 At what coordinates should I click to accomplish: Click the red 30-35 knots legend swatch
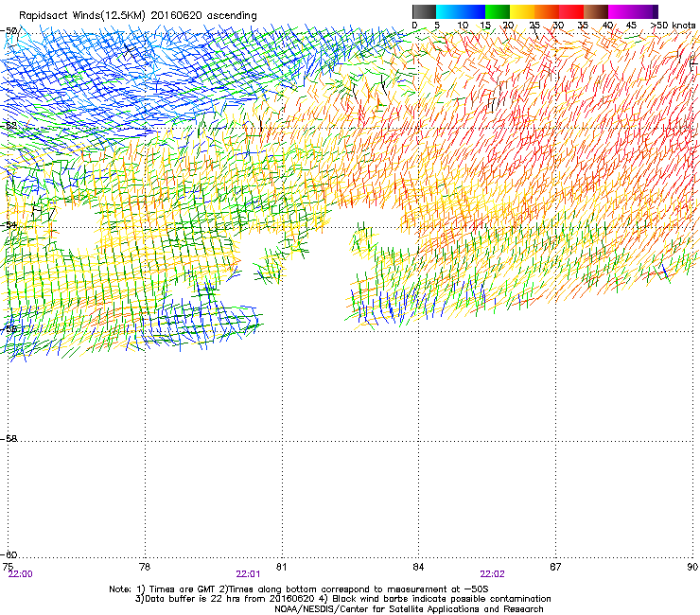[571, 11]
